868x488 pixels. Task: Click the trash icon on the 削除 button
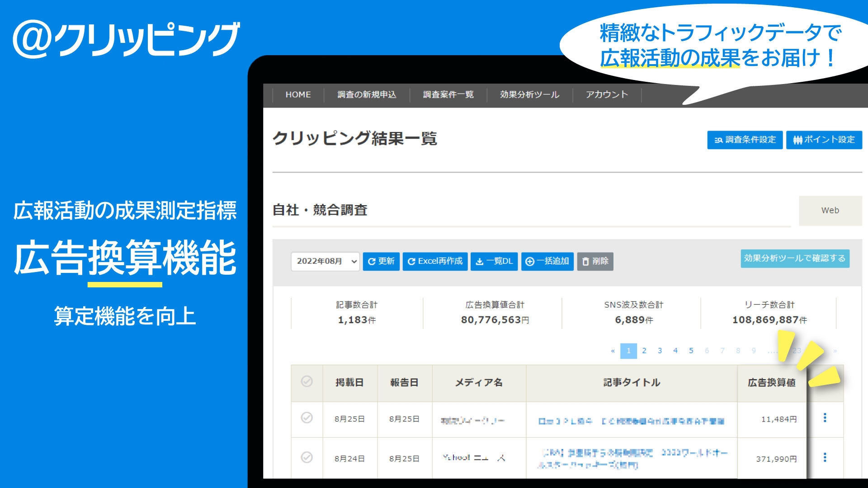tap(585, 261)
